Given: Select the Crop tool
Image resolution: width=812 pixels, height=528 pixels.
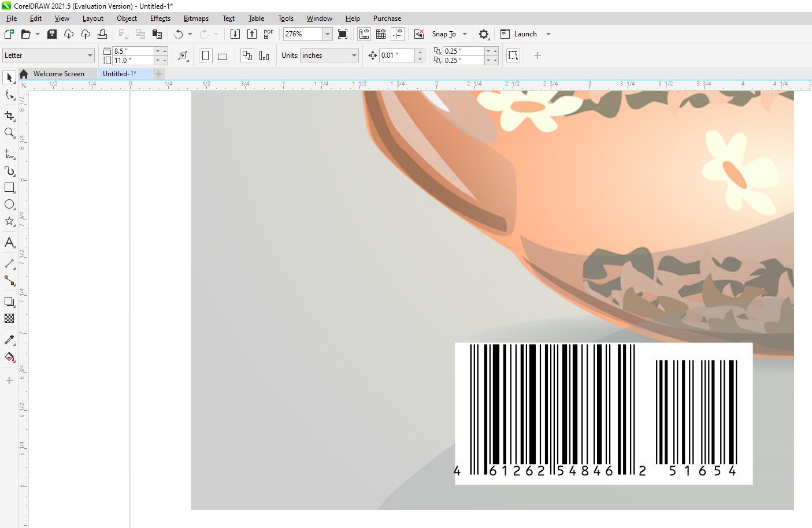Looking at the screenshot, I should point(9,116).
